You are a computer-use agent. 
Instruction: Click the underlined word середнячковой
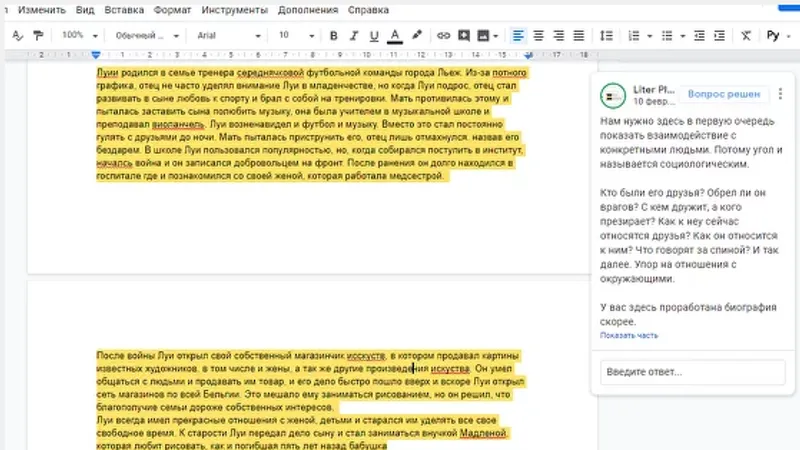coord(270,73)
